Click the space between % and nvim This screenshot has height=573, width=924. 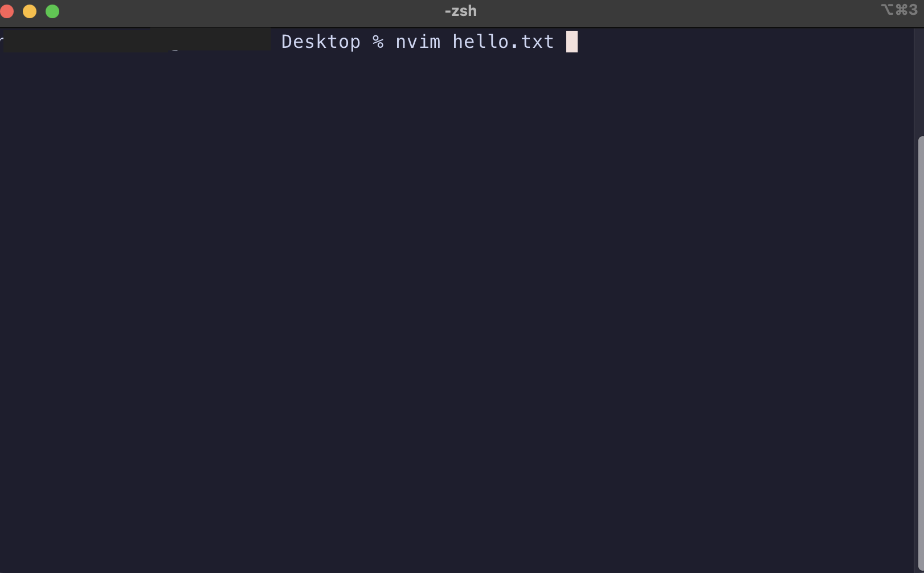pyautogui.click(x=390, y=42)
